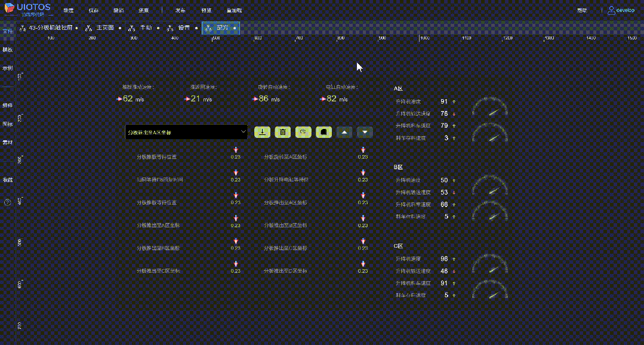Click the UIOTOS logo
Image resolution: width=644 pixels, height=345 pixels.
(x=27, y=9)
